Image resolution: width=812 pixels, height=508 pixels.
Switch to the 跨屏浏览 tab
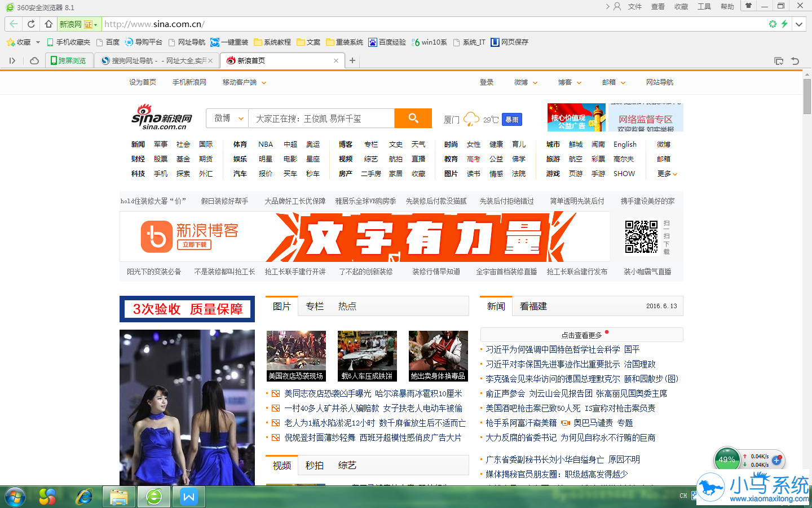(69, 60)
